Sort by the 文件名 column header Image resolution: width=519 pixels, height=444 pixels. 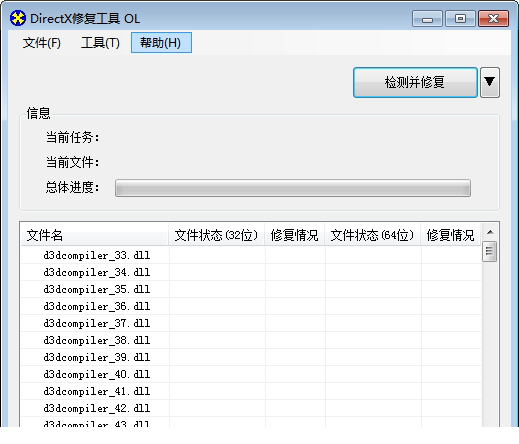(x=94, y=235)
